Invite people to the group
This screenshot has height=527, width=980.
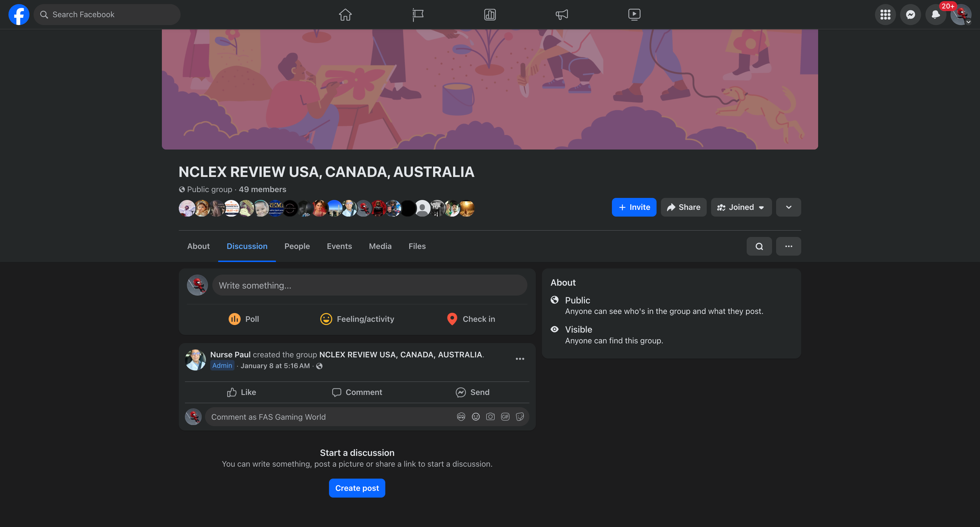634,207
